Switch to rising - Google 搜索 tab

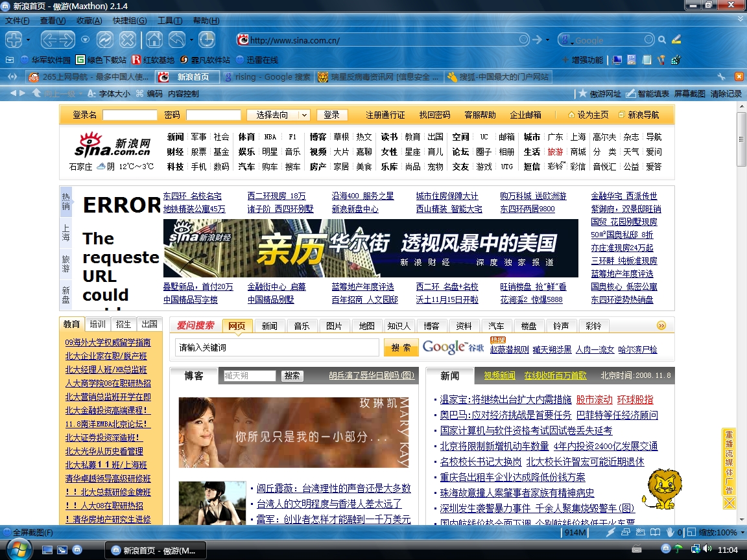[268, 76]
